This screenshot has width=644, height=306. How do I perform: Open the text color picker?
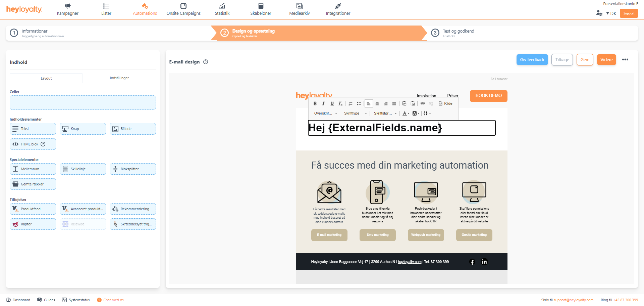pyautogui.click(x=406, y=114)
